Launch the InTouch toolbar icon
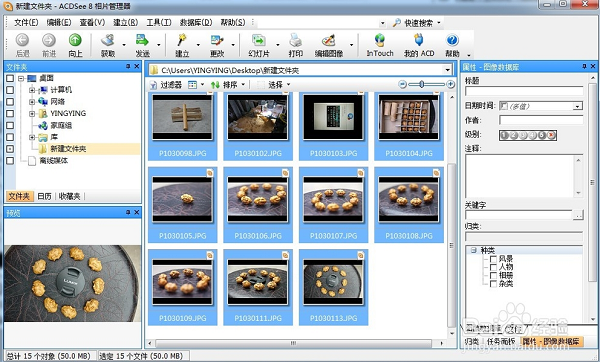 point(380,40)
